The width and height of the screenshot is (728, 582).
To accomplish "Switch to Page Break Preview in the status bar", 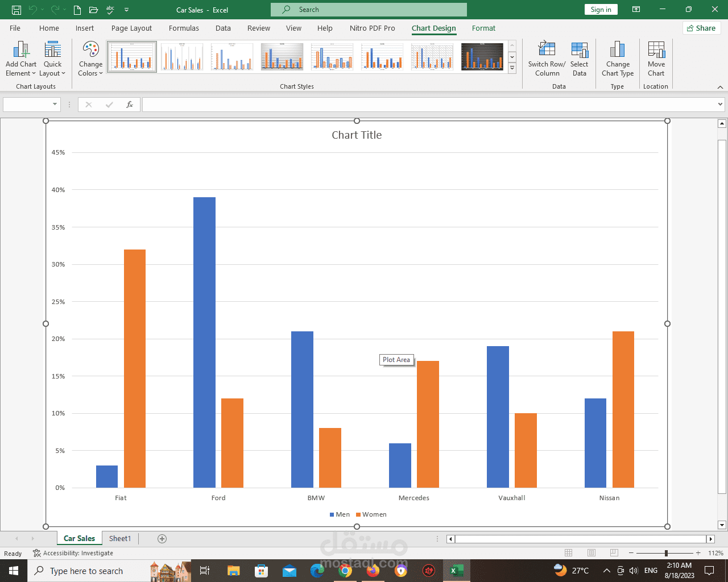I will tap(614, 553).
